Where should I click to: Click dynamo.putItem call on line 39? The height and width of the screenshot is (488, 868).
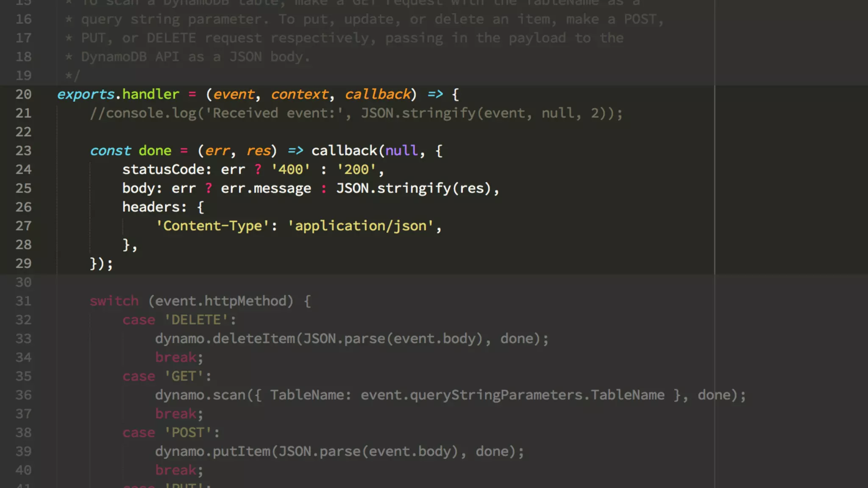click(x=212, y=451)
